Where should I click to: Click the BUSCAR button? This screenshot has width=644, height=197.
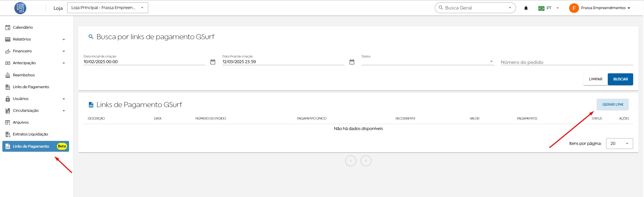tap(620, 79)
